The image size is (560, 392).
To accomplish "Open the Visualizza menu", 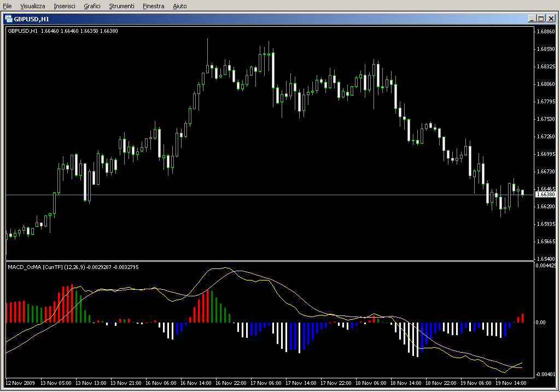I will coord(32,6).
